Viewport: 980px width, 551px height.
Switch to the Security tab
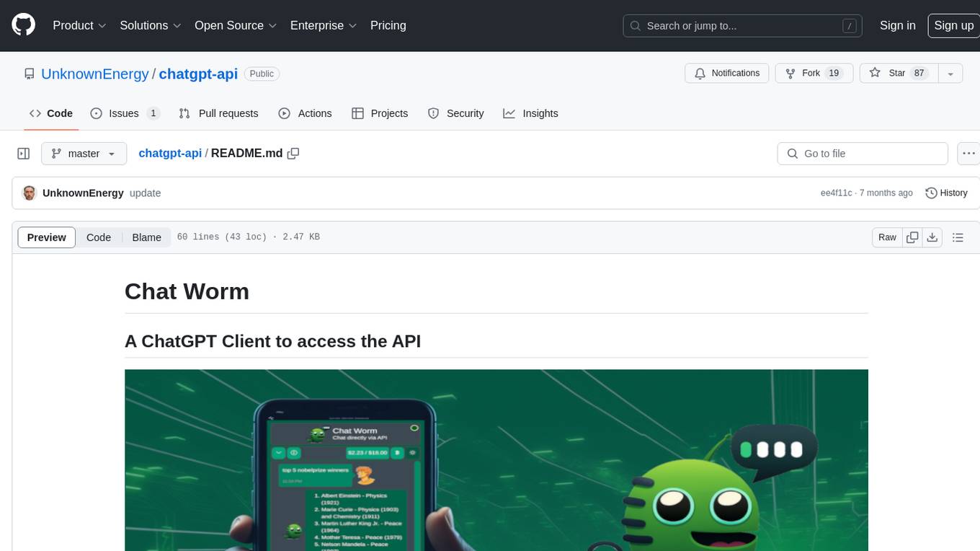pos(455,113)
